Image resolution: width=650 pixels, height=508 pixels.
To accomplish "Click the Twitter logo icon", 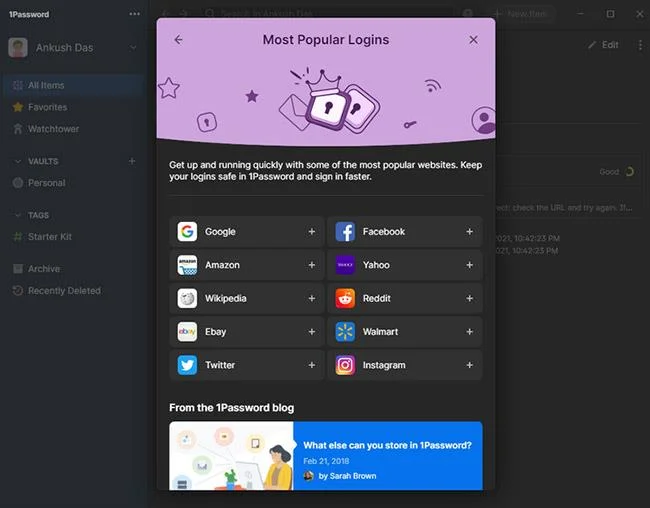I will click(x=187, y=365).
